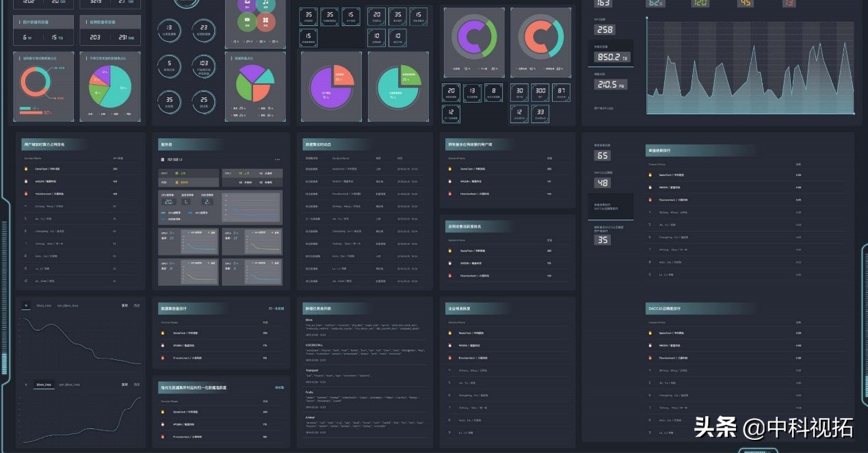Click the 210.5 Kg stat tile
868x453 pixels.
[x=610, y=85]
